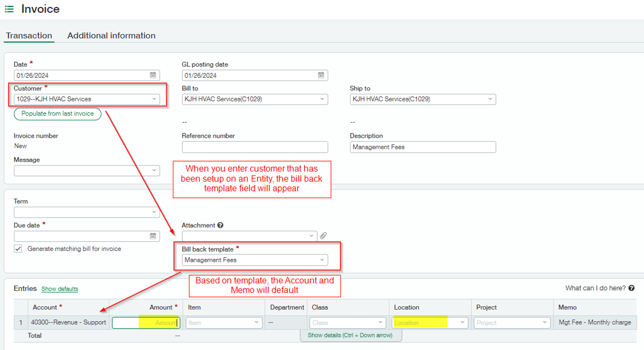Open the Term dropdown
The width and height of the screenshot is (644, 350).
(154, 212)
